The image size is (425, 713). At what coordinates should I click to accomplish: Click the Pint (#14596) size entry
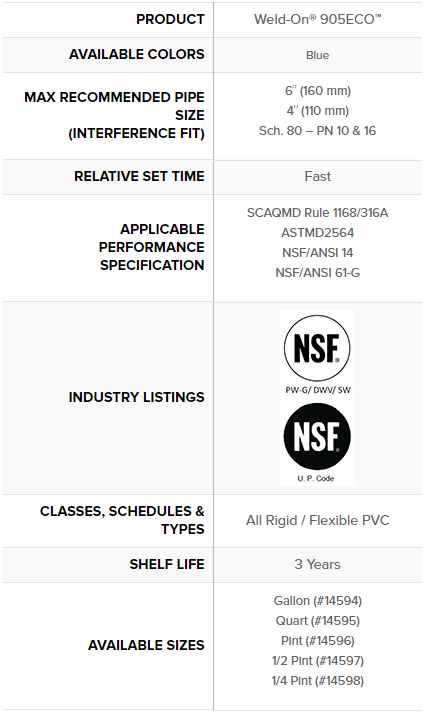click(317, 641)
